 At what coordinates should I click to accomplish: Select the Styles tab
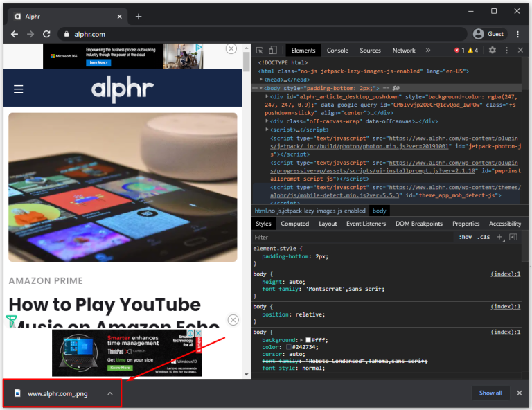tap(263, 224)
